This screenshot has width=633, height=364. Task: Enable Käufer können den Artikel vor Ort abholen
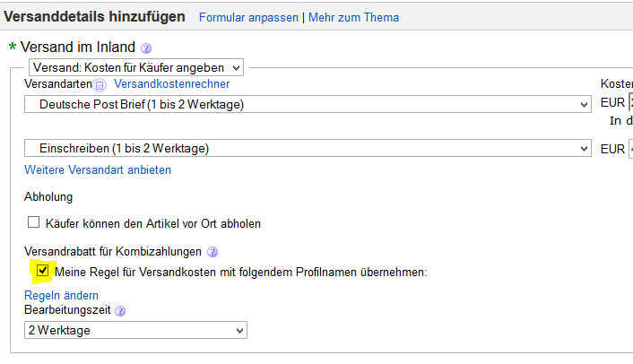33,222
